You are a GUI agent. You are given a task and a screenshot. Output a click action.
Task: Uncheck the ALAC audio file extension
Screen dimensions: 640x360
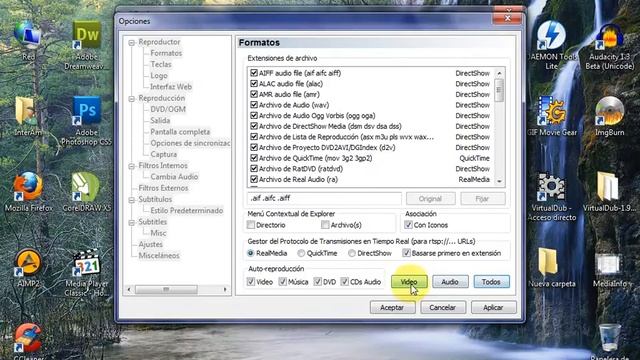[254, 84]
